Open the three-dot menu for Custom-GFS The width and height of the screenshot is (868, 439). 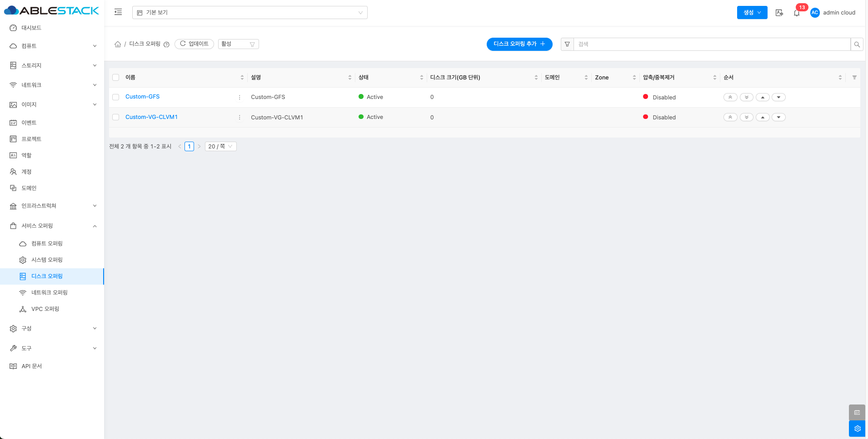(239, 97)
